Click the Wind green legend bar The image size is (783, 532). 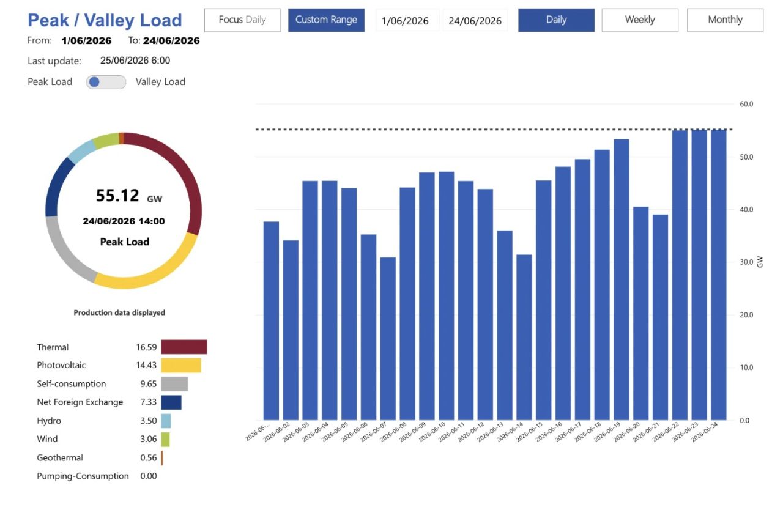165,439
